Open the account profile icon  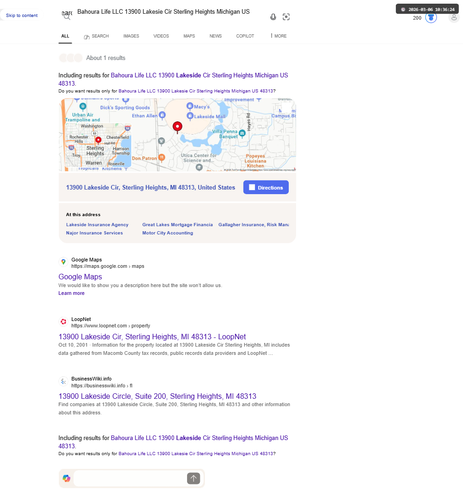tap(454, 17)
